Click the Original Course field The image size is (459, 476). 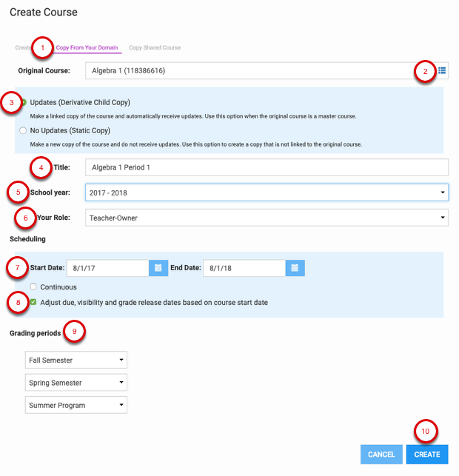point(248,70)
